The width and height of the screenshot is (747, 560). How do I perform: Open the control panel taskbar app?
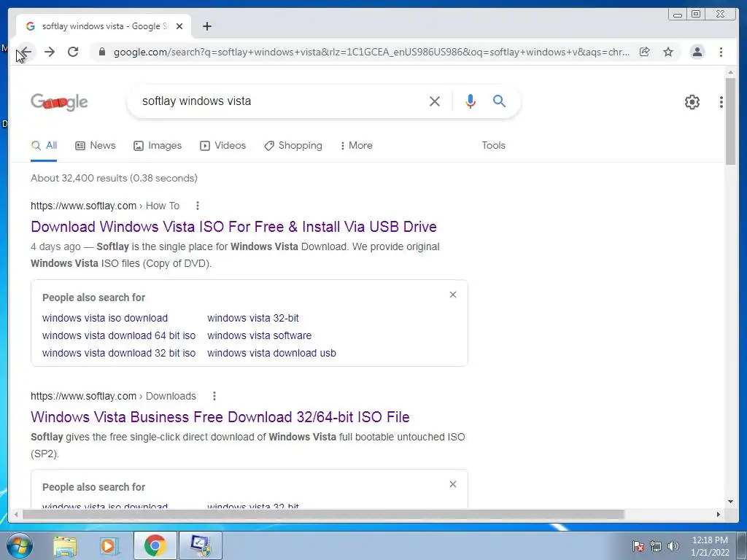coord(200,545)
